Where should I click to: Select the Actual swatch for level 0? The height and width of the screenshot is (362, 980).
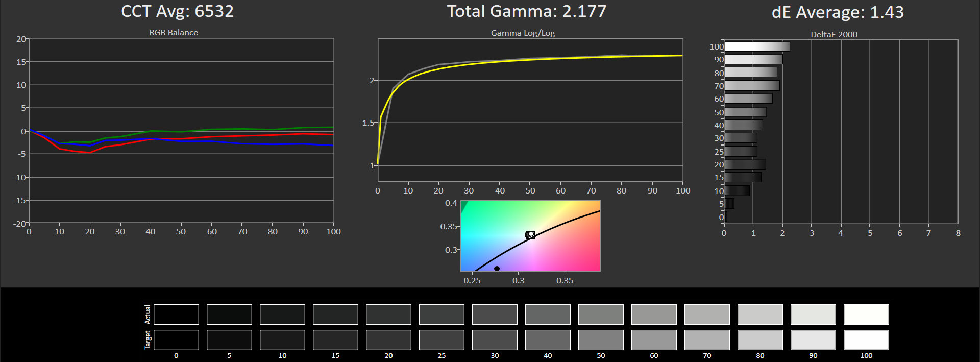[176, 315]
